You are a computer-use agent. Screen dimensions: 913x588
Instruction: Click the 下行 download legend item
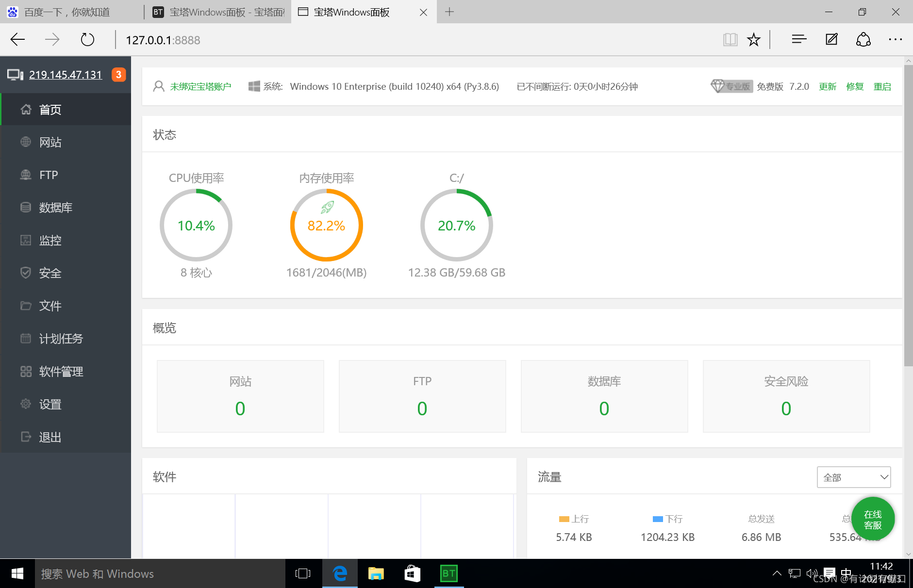[x=667, y=519]
